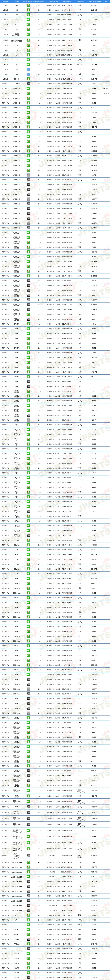Select the LIFTBACK description cell
110x980 pixels.
tap(105, 94)
